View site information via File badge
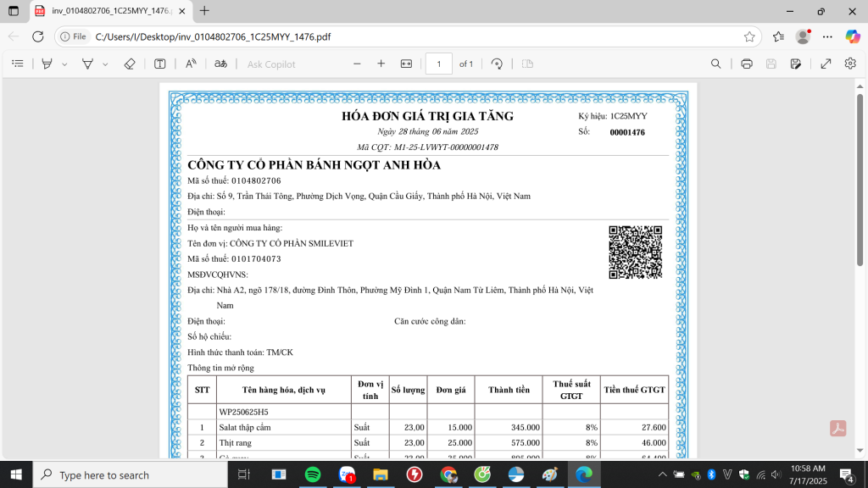 (x=74, y=36)
